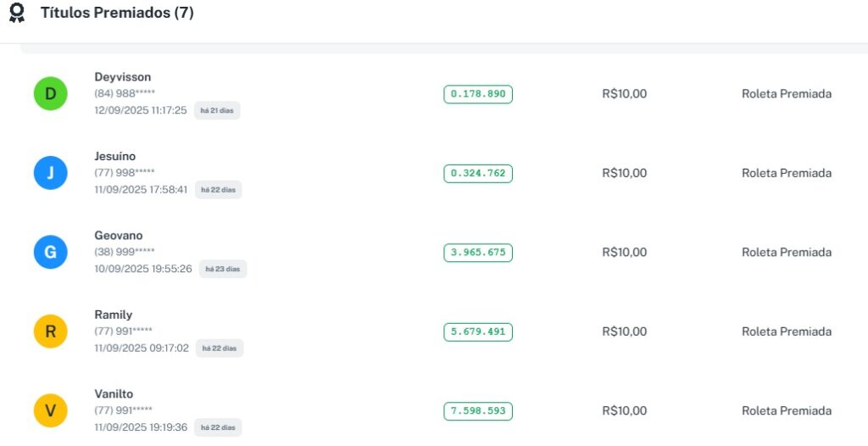Screen dimensions: 868x446
Task: Click Ramily's yellow R avatar
Action: click(50, 332)
